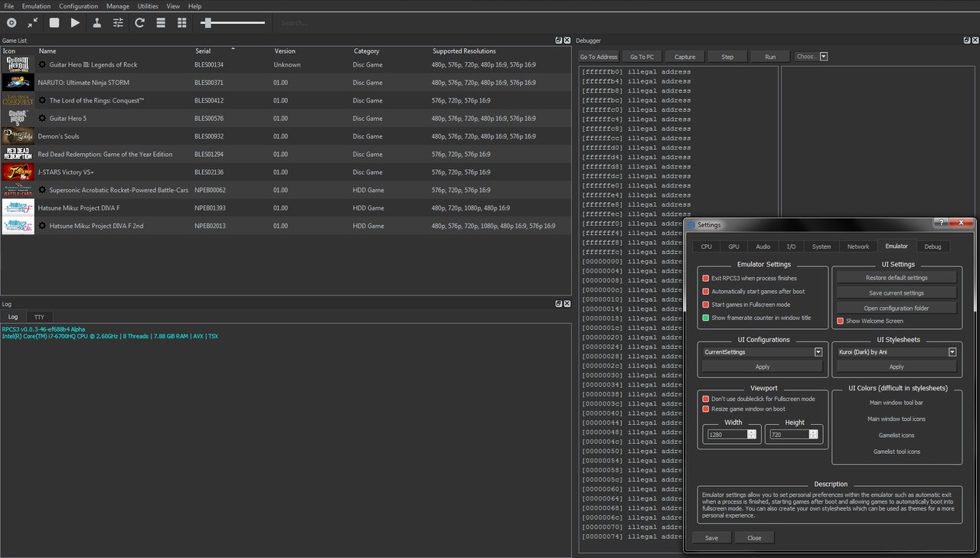This screenshot has height=558, width=980.
Task: Click custom config gear beside Guitar Hero III
Action: click(x=42, y=65)
